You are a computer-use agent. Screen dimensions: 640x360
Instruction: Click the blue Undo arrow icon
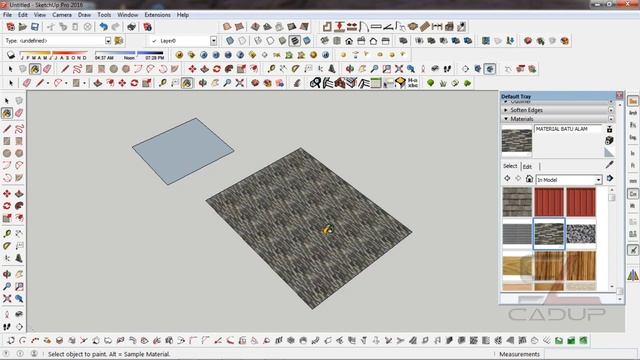(x=103, y=27)
